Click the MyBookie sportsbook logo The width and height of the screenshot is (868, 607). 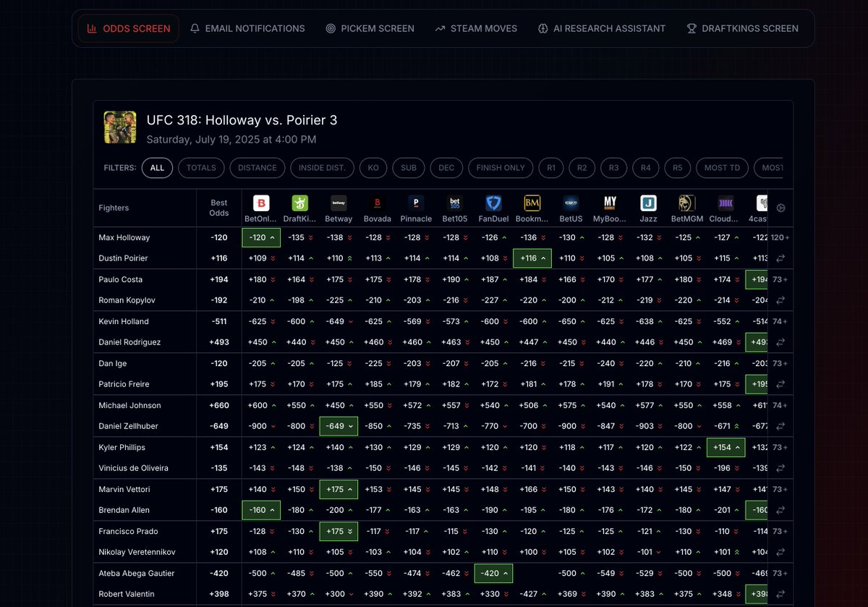610,203
